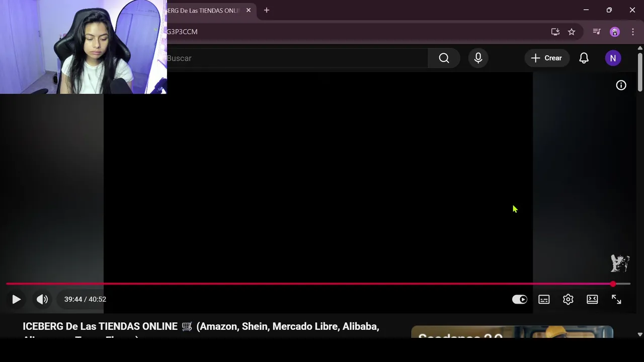Close the ICEBERG De Las TIENDAS browser tab
644x362 pixels.
click(249, 10)
